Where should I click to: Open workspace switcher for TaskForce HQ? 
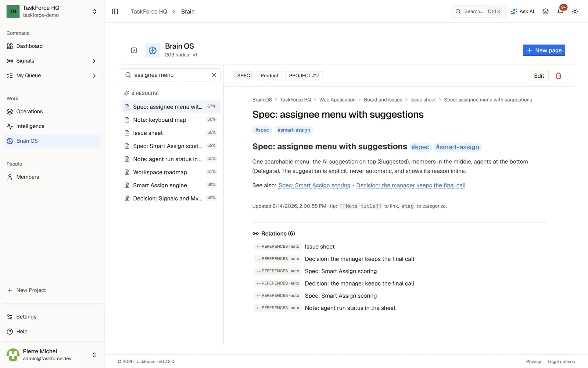tap(52, 11)
